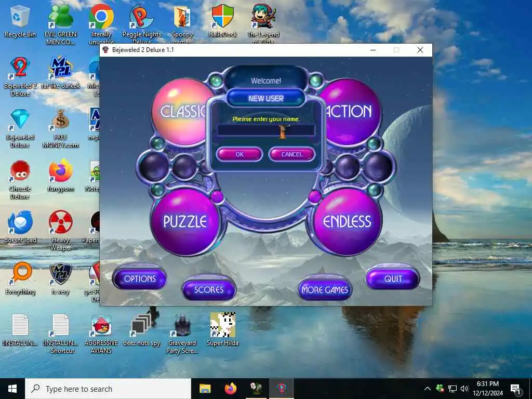Screen dimensions: 532x399
Task: Open the taskbar app beside Firefox
Action: point(256,389)
